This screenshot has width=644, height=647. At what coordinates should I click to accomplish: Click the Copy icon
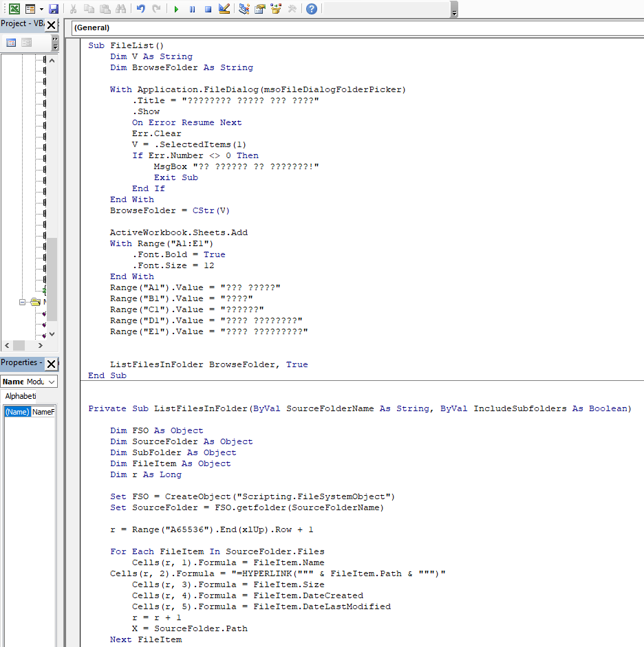(x=89, y=9)
